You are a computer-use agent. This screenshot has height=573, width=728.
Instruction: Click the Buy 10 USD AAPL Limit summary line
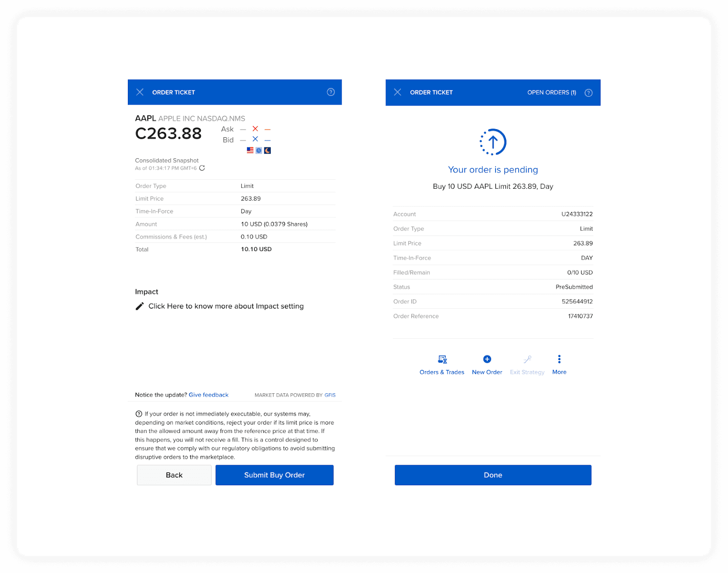point(493,186)
